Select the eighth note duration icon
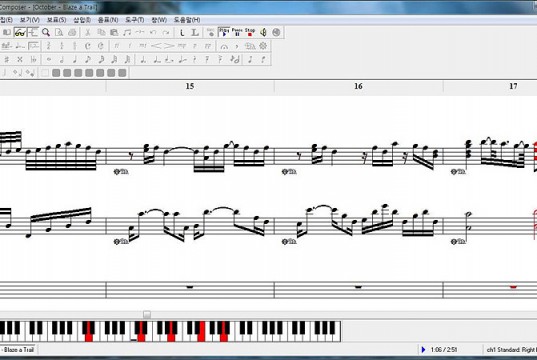This screenshot has height=360, width=537. pos(88,59)
